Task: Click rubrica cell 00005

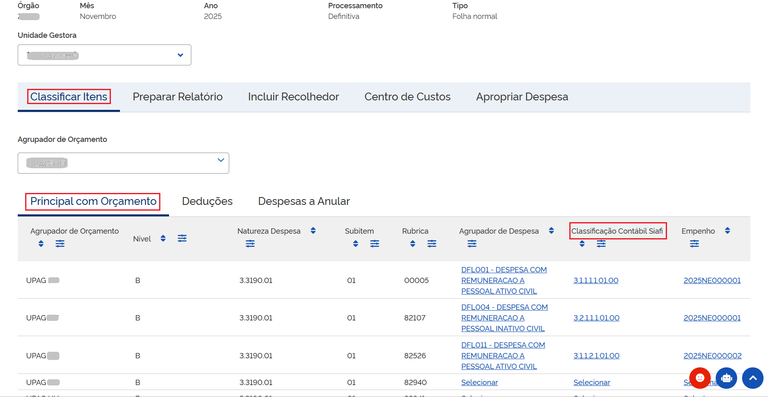Action: coord(416,280)
